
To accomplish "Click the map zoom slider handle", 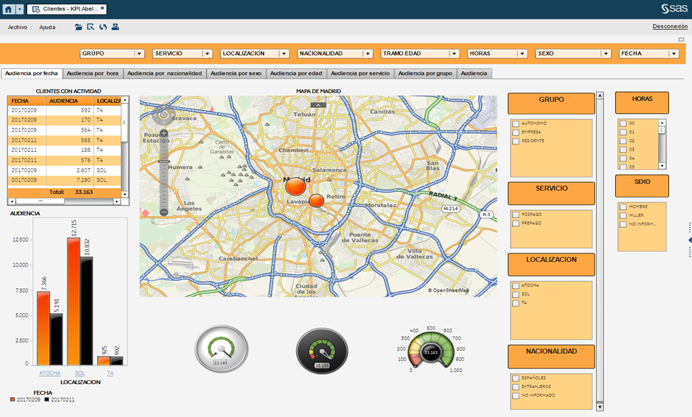I will [x=164, y=162].
